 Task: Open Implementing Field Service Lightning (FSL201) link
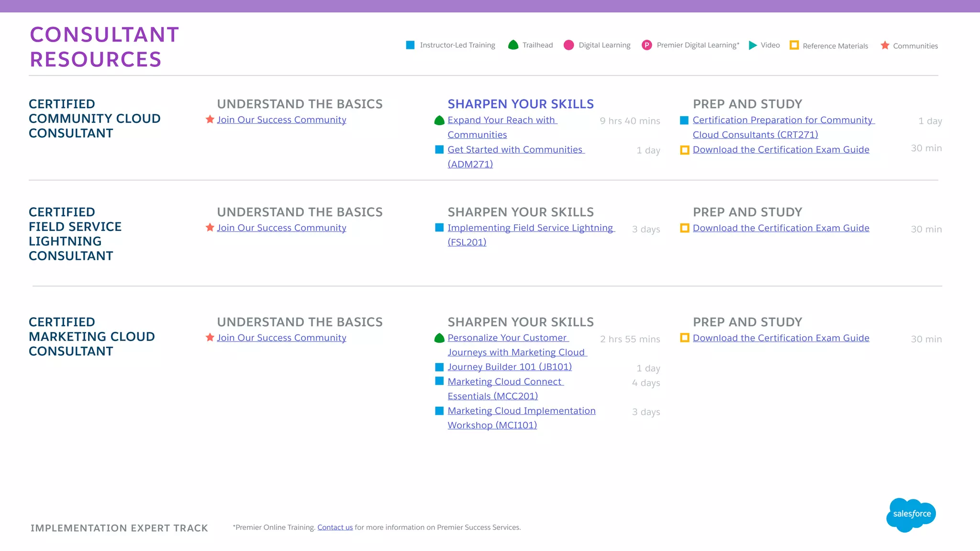pos(531,235)
